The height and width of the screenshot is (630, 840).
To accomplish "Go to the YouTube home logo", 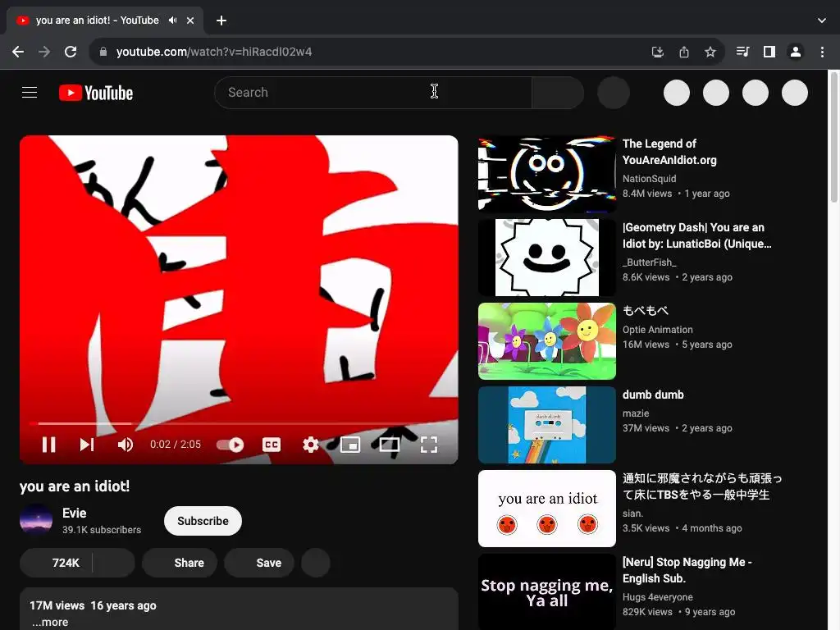I will (x=96, y=93).
